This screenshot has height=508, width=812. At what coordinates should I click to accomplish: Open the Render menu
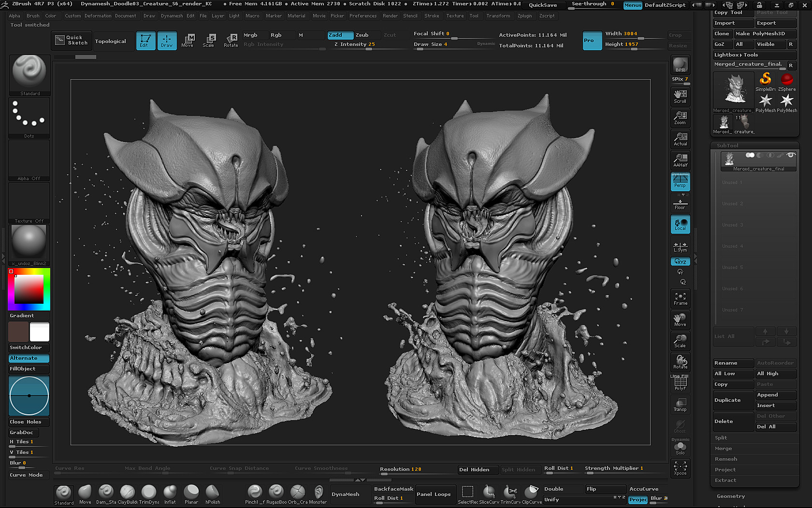(x=390, y=16)
